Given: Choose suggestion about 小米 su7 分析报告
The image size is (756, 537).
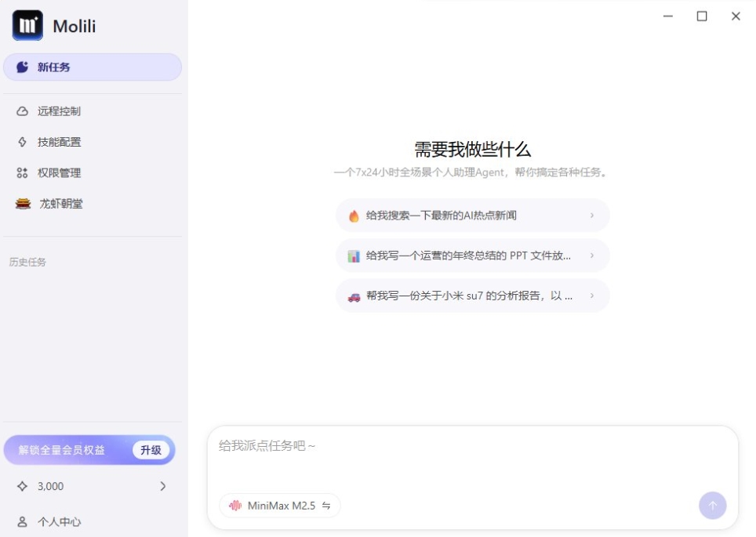Looking at the screenshot, I should click(472, 296).
